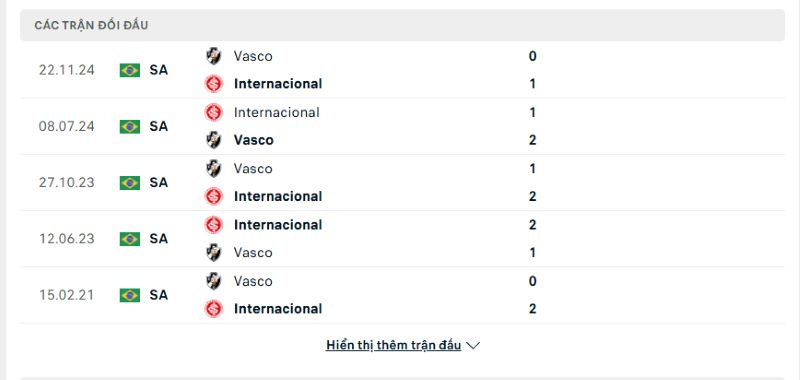The height and width of the screenshot is (380, 800).
Task: Click Vasco crest in 27.10.23 match
Action: coord(213,168)
